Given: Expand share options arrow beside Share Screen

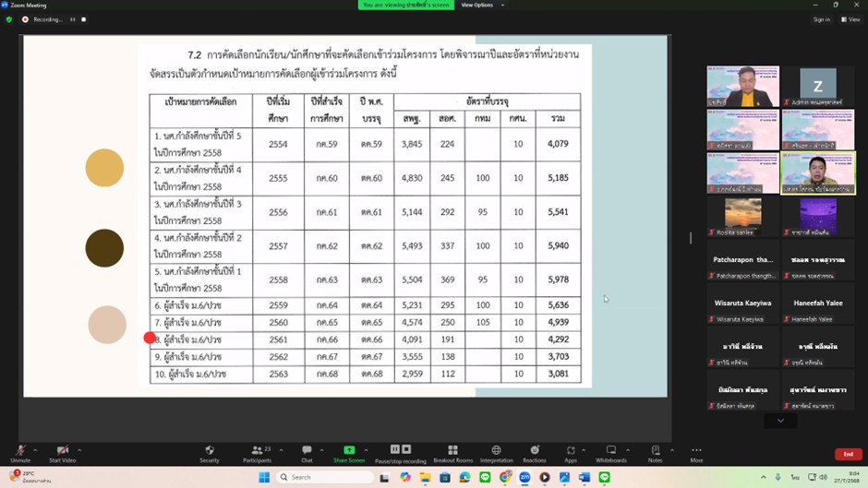Looking at the screenshot, I should pos(366,450).
